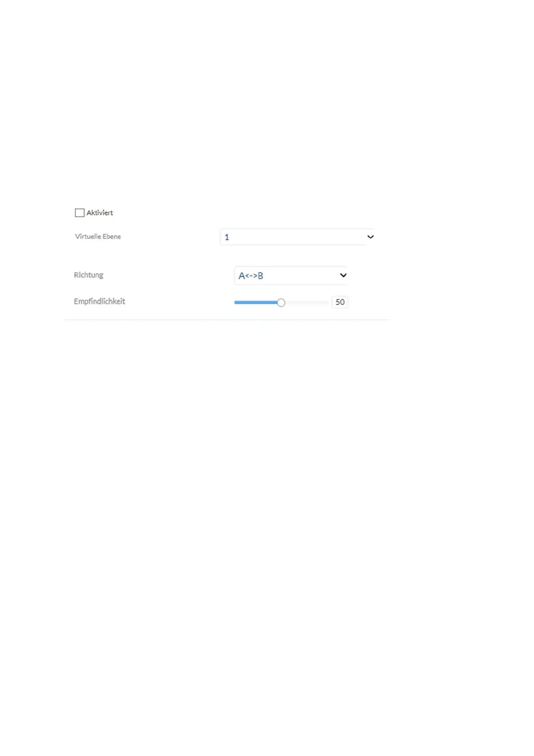Select the value 1 in Virtuelle Ebene field
This screenshot has width=534, height=756.
point(227,237)
